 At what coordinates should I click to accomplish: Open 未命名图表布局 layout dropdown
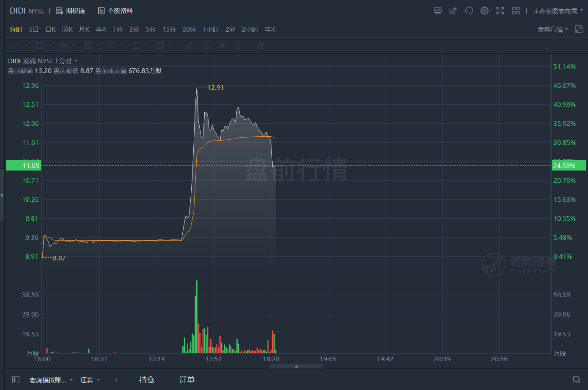click(x=558, y=11)
